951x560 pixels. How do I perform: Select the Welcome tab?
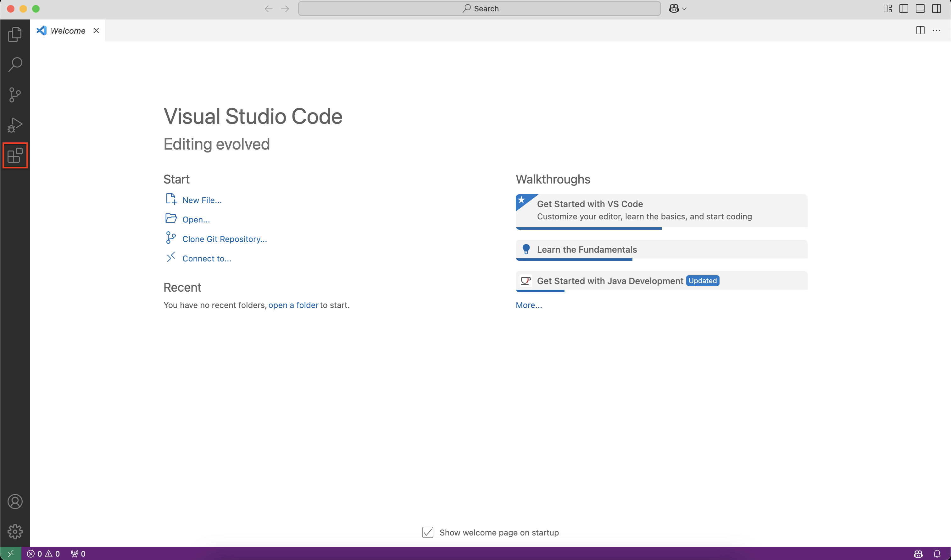pos(68,30)
